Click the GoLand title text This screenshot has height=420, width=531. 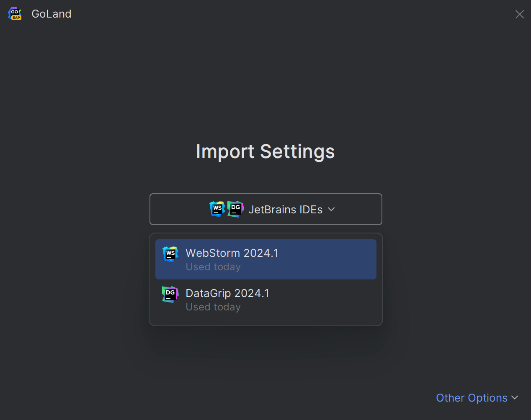(51, 13)
